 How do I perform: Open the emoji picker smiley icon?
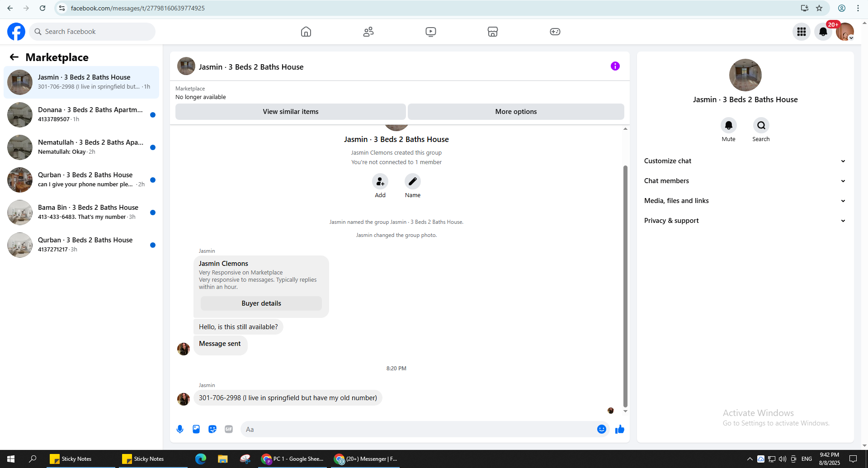coord(601,429)
